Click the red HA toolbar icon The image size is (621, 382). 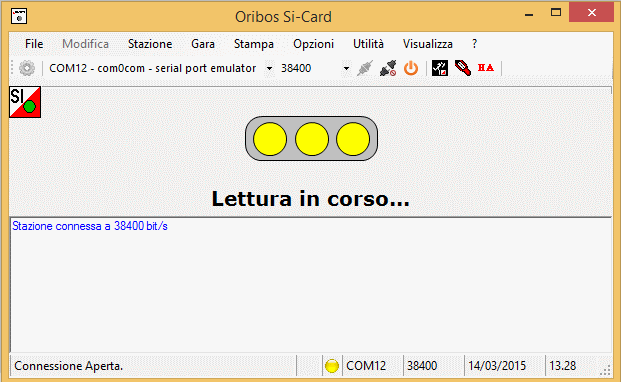click(x=486, y=68)
